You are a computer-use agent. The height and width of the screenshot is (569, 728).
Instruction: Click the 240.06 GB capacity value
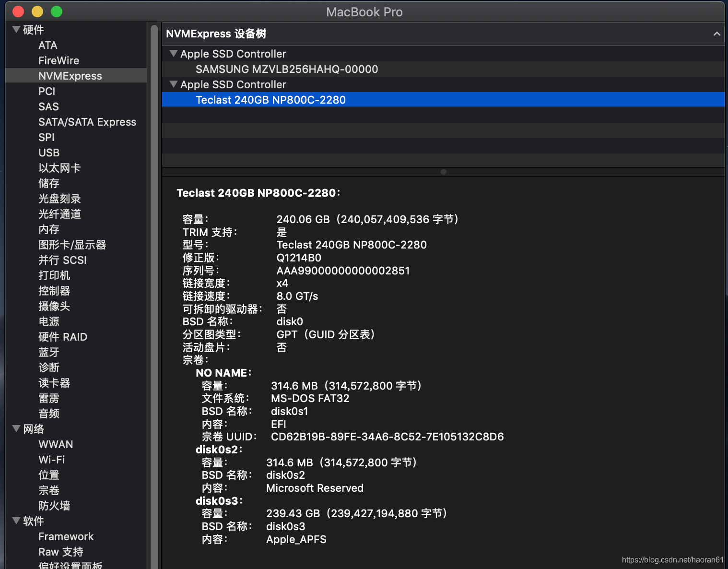(367, 219)
